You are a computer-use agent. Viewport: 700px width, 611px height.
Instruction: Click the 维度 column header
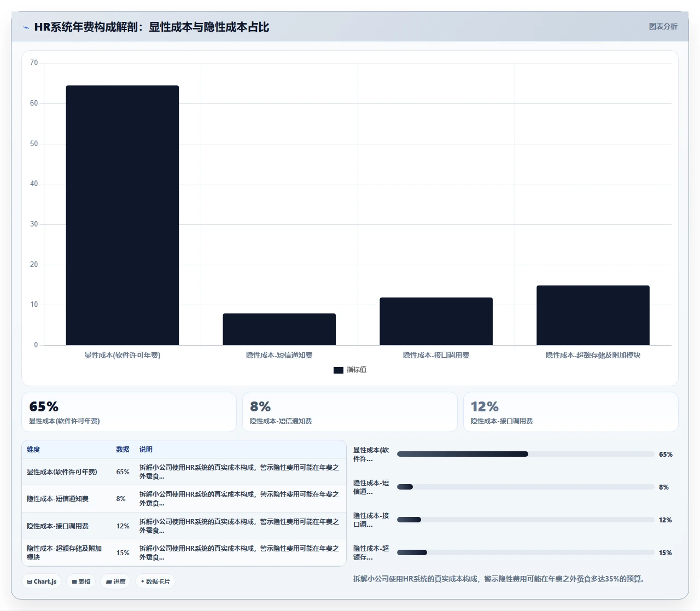[x=33, y=450]
